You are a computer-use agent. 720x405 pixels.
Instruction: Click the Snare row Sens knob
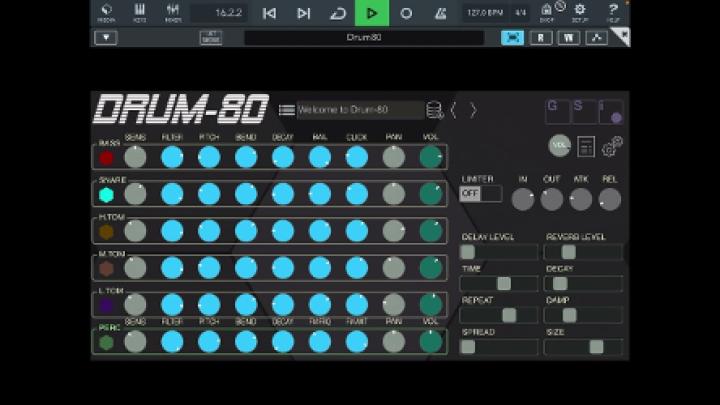pos(135,194)
